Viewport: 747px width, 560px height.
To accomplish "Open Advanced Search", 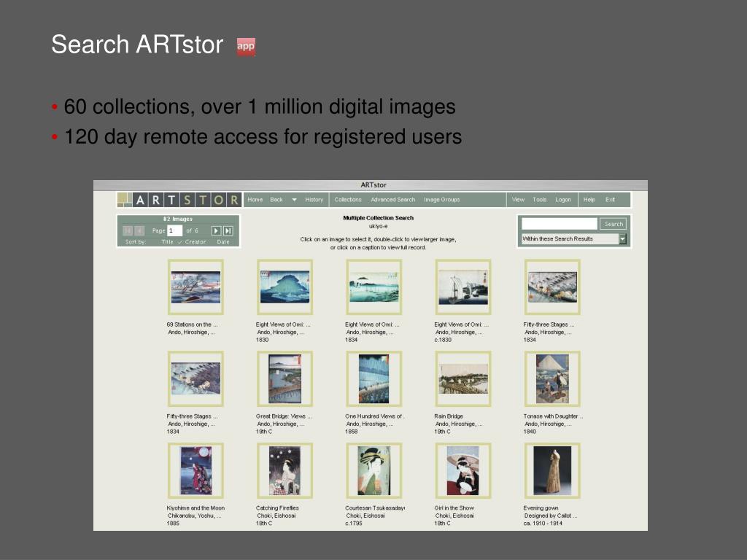I will pyautogui.click(x=393, y=200).
